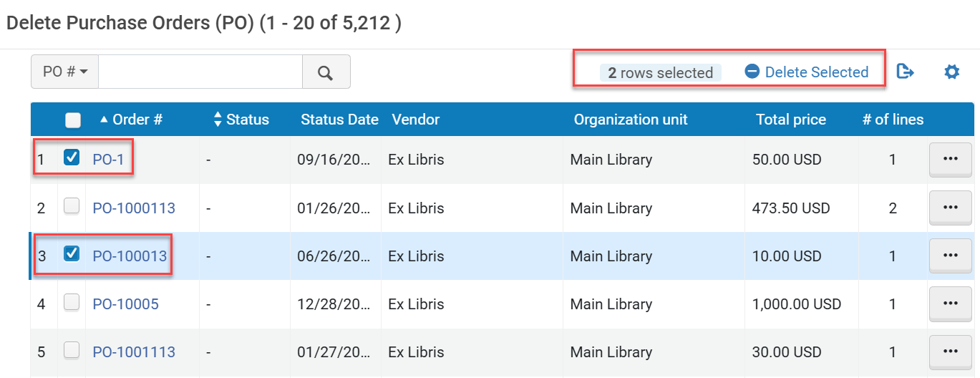Click the search magnifier button
Image resolution: width=980 pixels, height=378 pixels.
tap(326, 72)
